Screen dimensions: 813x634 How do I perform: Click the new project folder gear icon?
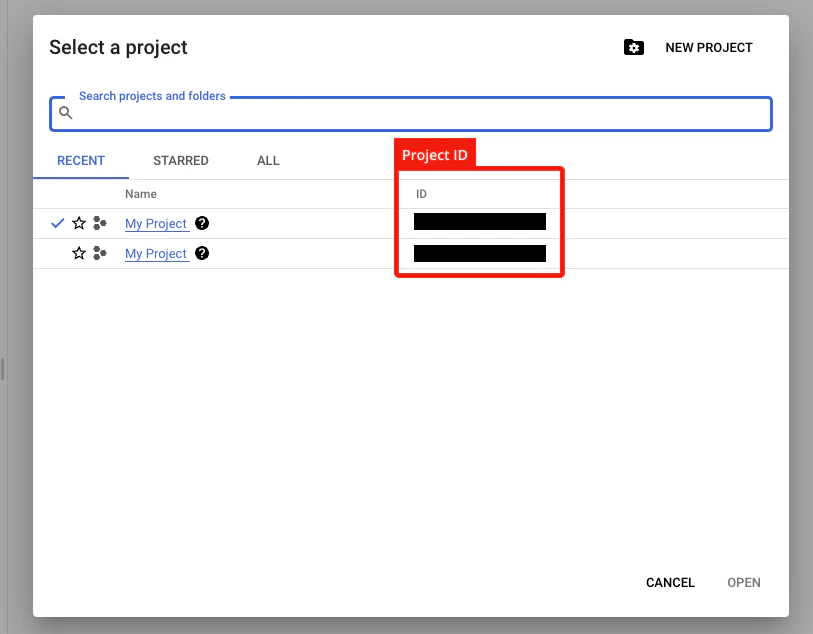pyautogui.click(x=634, y=47)
